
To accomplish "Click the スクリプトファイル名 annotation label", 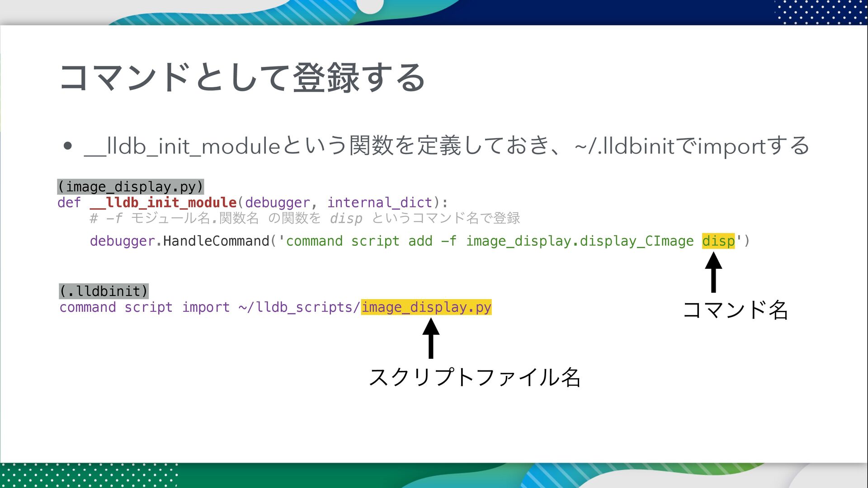I will coord(474,377).
